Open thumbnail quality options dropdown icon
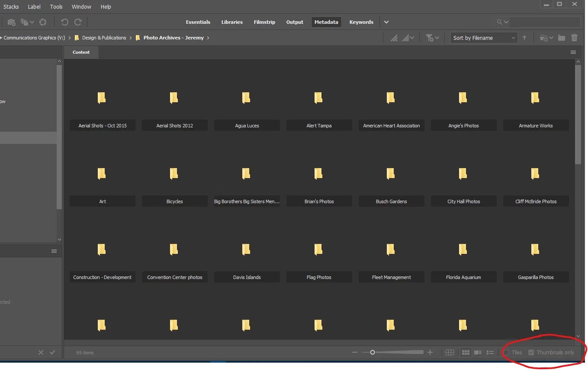 tap(408, 38)
